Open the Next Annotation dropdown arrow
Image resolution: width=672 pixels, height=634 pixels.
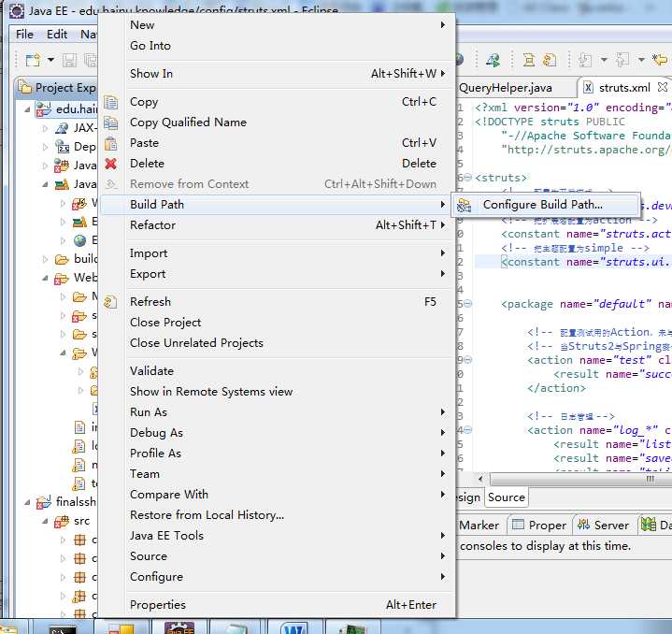click(x=604, y=60)
